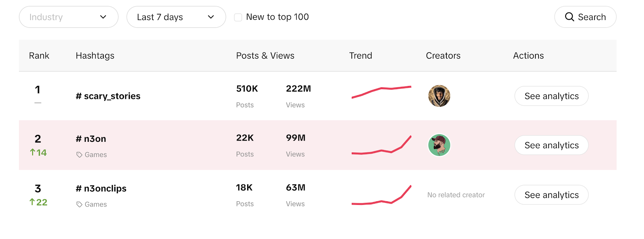Open the #n3onclips hashtag link
Viewport: 644px width, 239px height.
click(x=101, y=188)
